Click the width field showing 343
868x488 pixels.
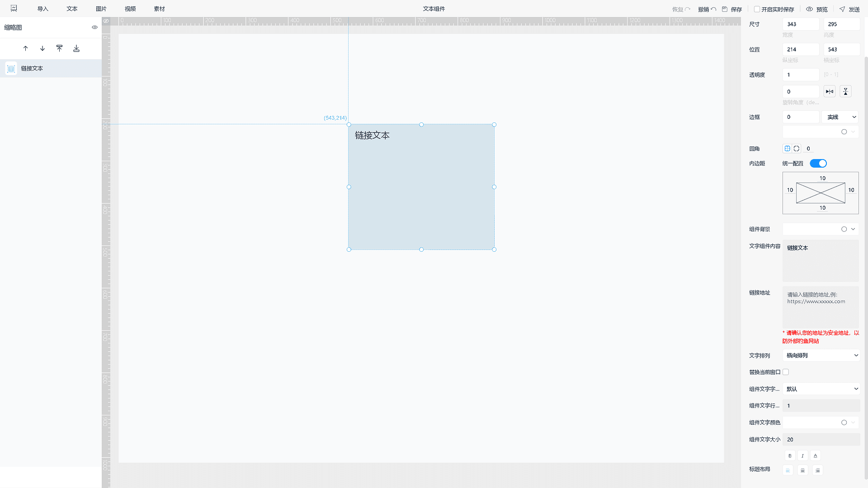[801, 24]
